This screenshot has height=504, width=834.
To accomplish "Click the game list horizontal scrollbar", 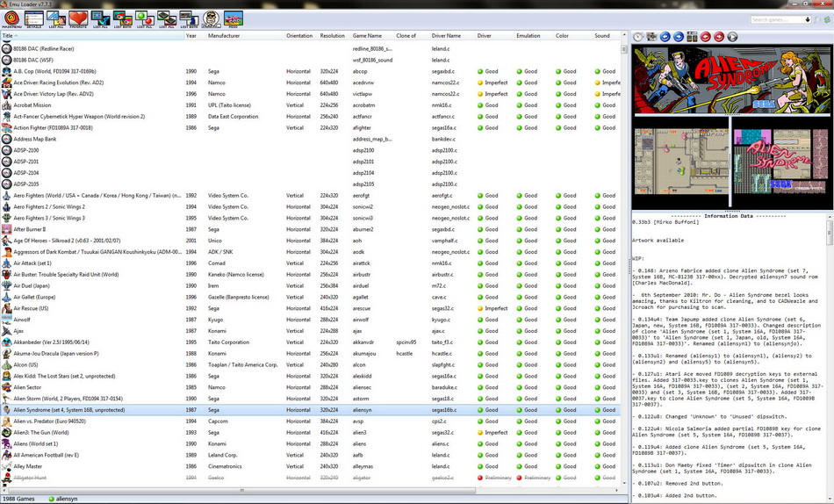I will [x=310, y=490].
